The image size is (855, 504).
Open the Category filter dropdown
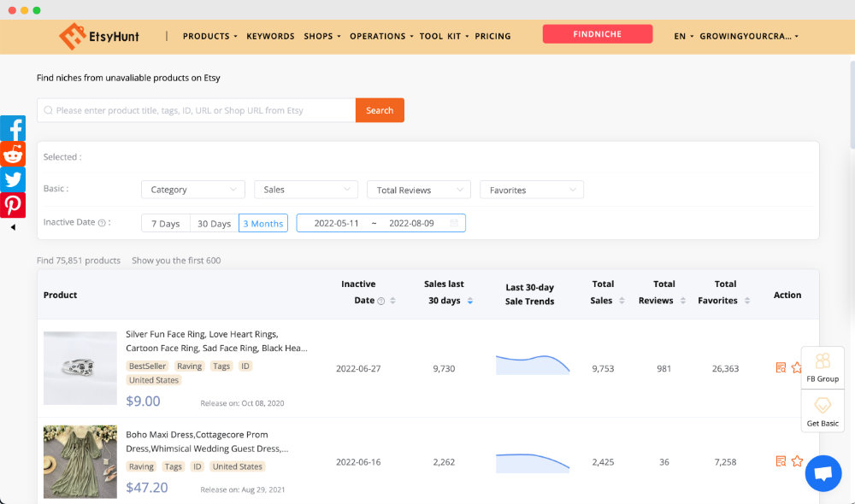click(192, 189)
